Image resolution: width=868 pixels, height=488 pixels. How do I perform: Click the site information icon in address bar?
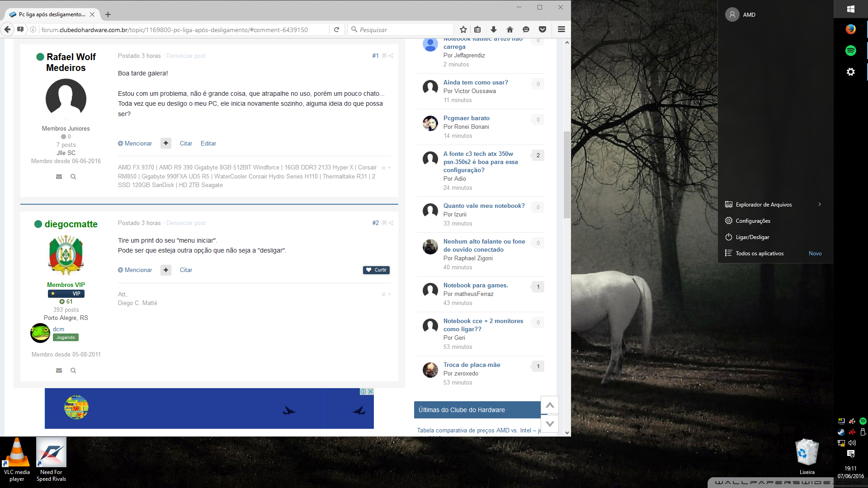pyautogui.click(x=33, y=29)
